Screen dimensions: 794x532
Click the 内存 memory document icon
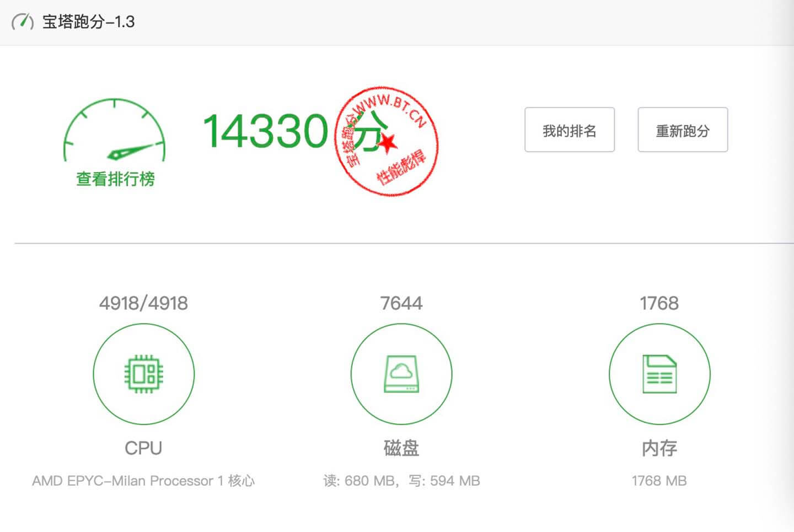659,374
